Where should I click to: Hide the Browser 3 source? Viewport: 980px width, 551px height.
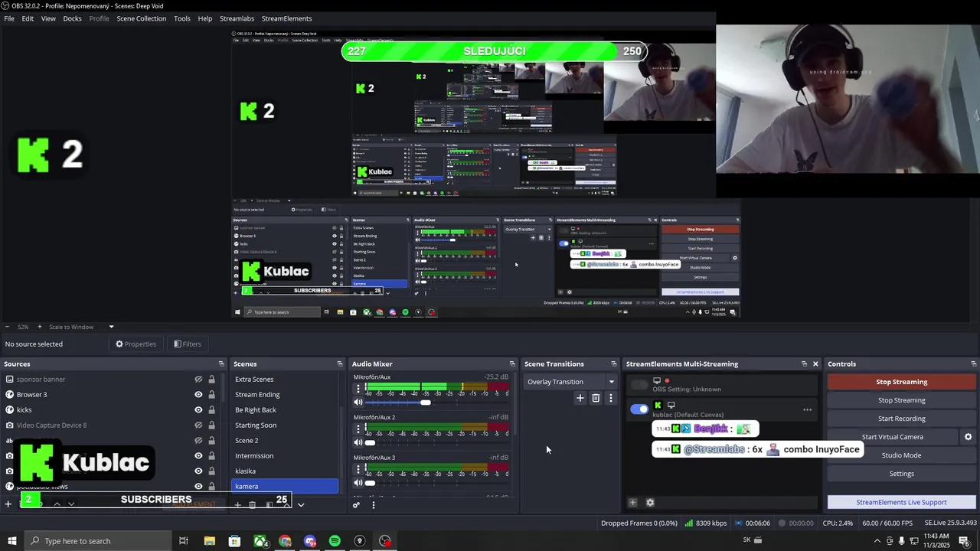click(198, 395)
